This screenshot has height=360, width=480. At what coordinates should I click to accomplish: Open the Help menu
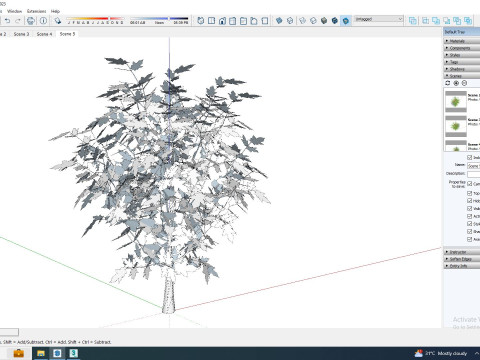pyautogui.click(x=55, y=11)
